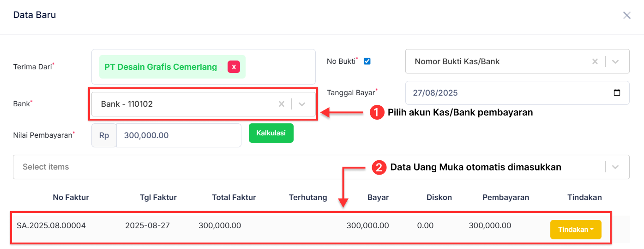Click the Data Baru dialog title
The width and height of the screenshot is (644, 249).
tap(35, 15)
